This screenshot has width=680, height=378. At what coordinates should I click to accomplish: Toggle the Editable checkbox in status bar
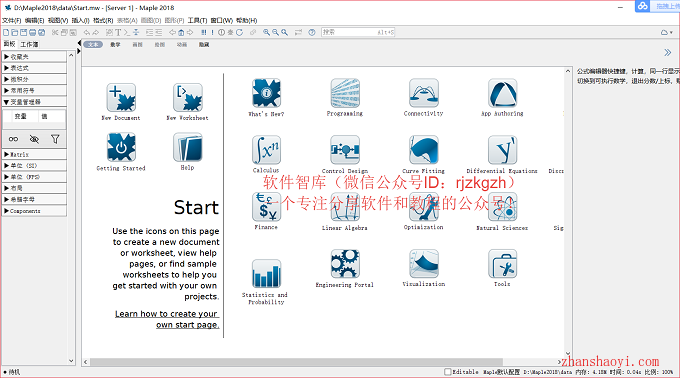(448, 372)
